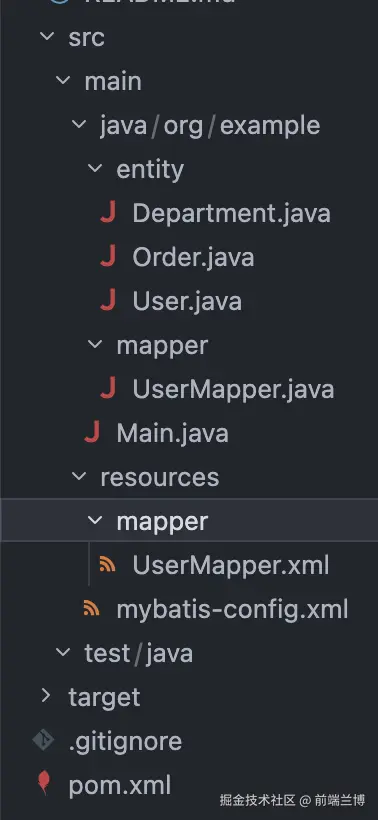This screenshot has width=378, height=820.
Task: Select the src folder label
Action: pos(86,38)
